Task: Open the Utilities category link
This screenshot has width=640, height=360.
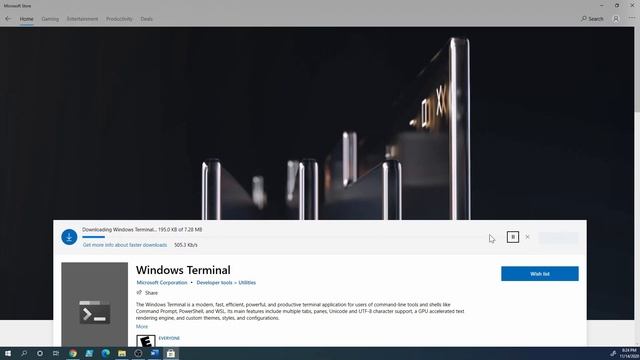Action: [247, 282]
